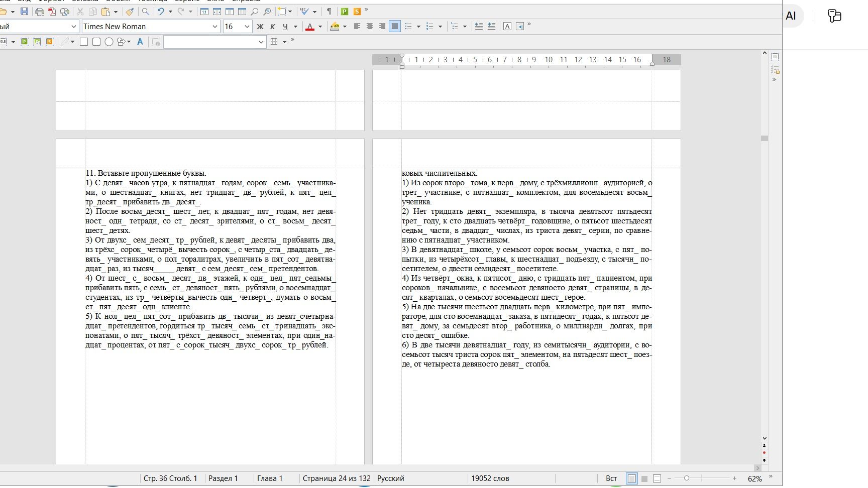The width and height of the screenshot is (868, 488).
Task: Click the AI button
Action: coord(791,16)
